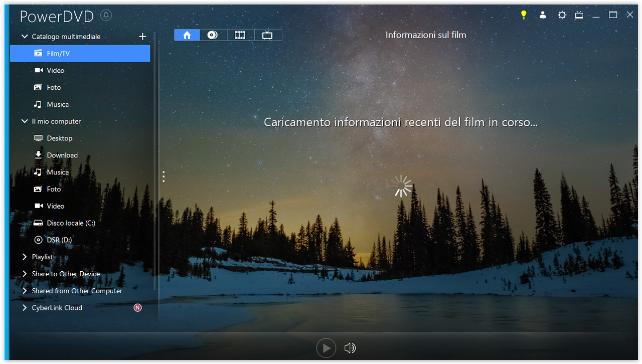Add to media catalog with plus icon
Image resolution: width=642 pixels, height=364 pixels.
click(x=142, y=37)
